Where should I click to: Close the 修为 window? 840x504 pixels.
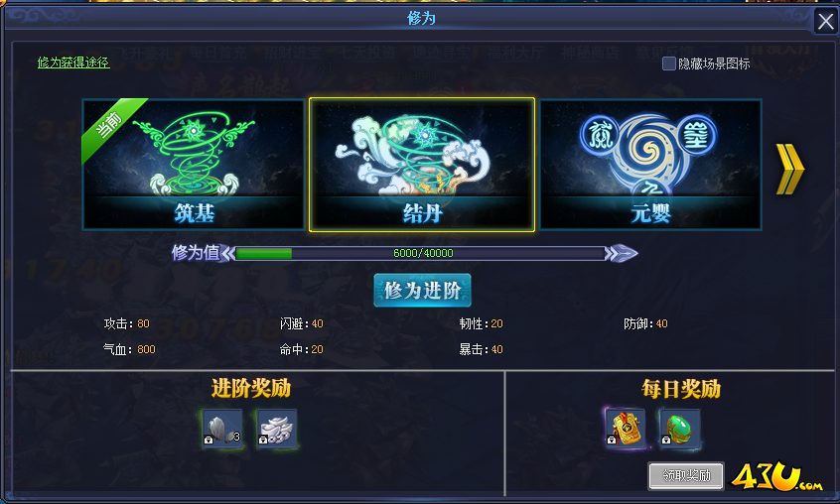(x=825, y=22)
